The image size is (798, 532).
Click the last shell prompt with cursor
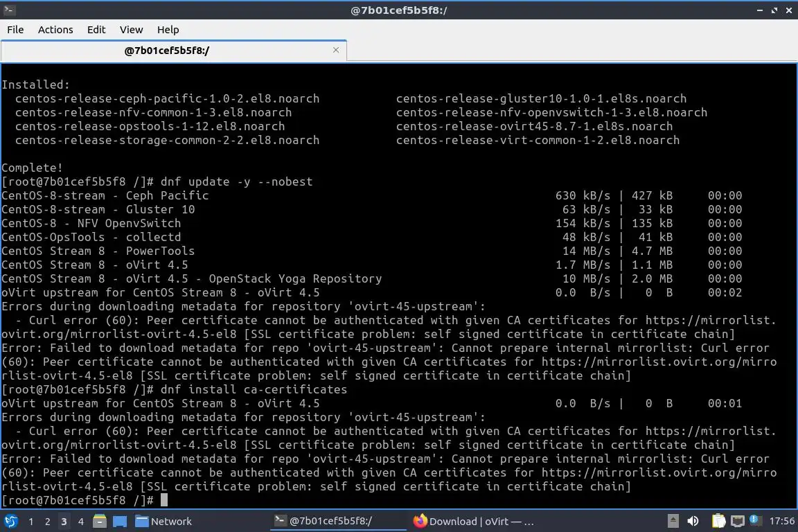coord(85,500)
